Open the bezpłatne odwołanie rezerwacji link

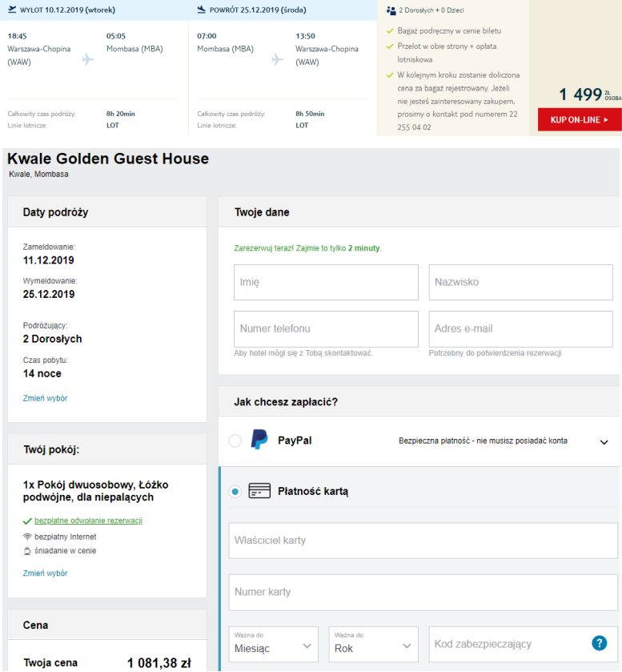click(88, 521)
